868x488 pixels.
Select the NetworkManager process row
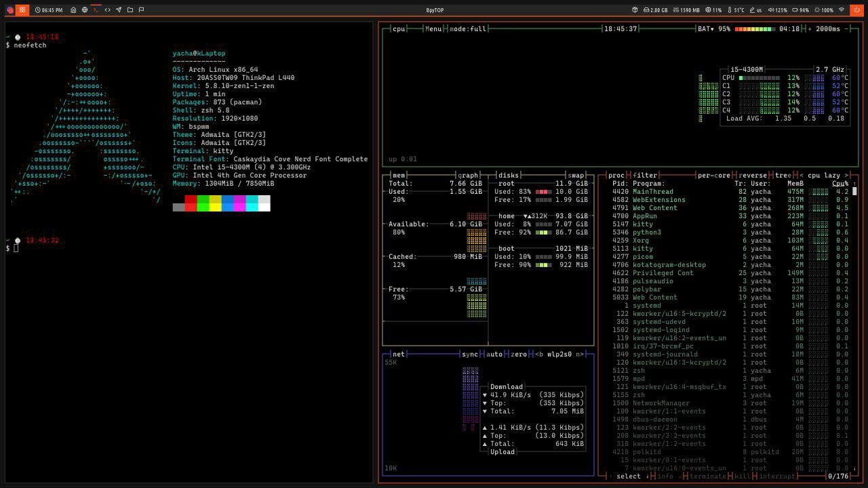(728, 403)
